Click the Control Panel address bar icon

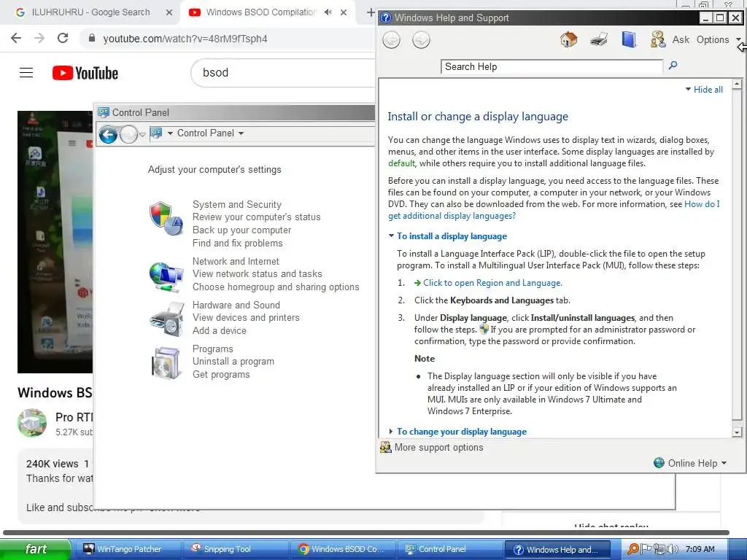156,133
